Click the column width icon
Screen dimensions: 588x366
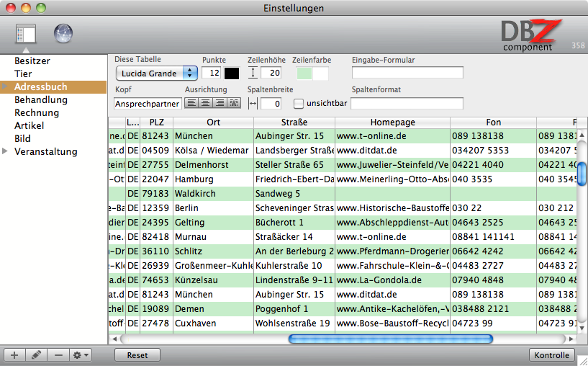coord(253,104)
